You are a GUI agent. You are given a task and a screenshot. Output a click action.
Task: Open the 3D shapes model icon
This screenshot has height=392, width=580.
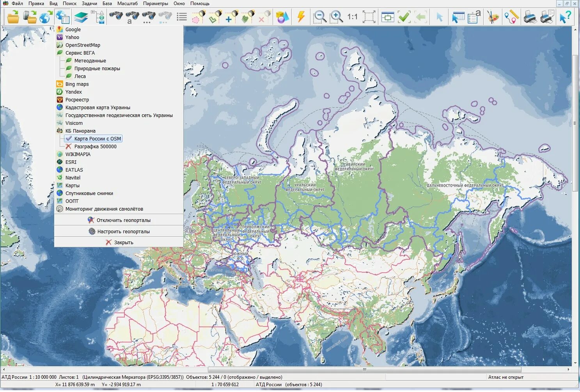click(x=282, y=17)
